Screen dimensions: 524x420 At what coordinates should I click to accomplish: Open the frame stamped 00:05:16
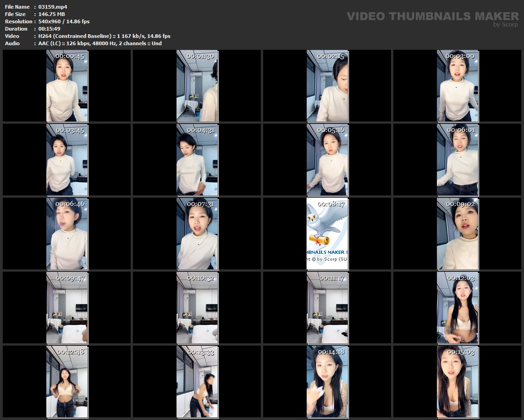pyautogui.click(x=327, y=160)
